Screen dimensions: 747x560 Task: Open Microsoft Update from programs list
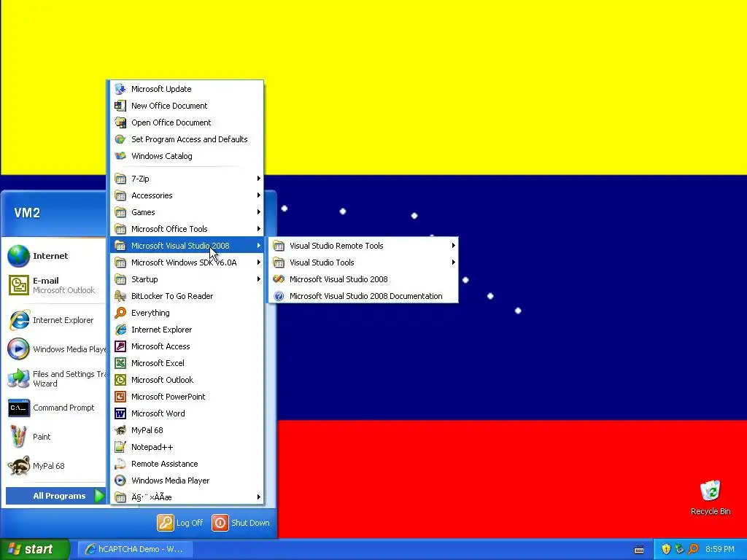186,89
